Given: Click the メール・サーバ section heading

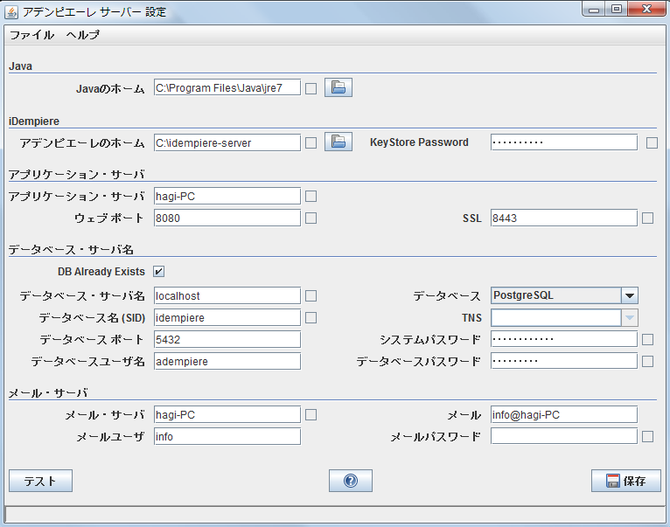Looking at the screenshot, I should click(x=48, y=393).
